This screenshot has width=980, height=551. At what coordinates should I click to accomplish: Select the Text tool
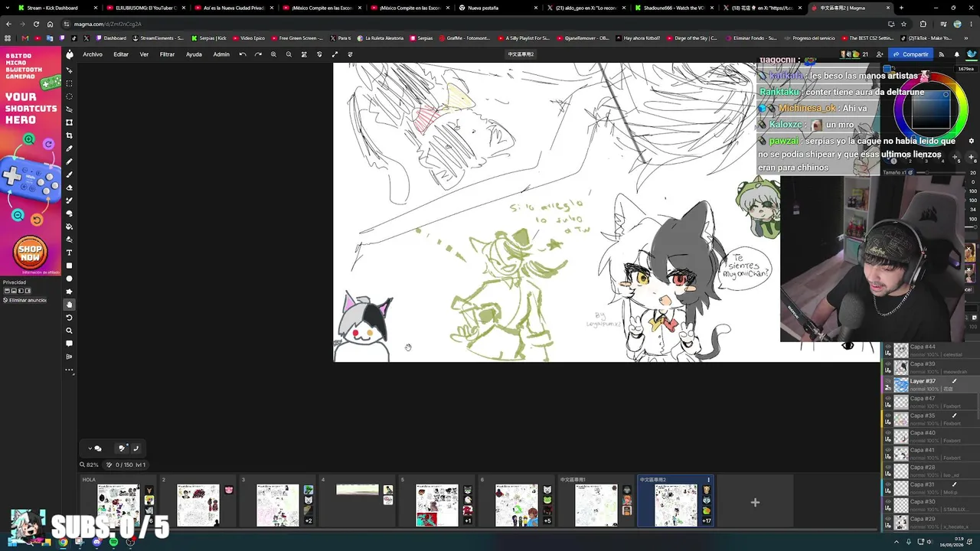[69, 253]
